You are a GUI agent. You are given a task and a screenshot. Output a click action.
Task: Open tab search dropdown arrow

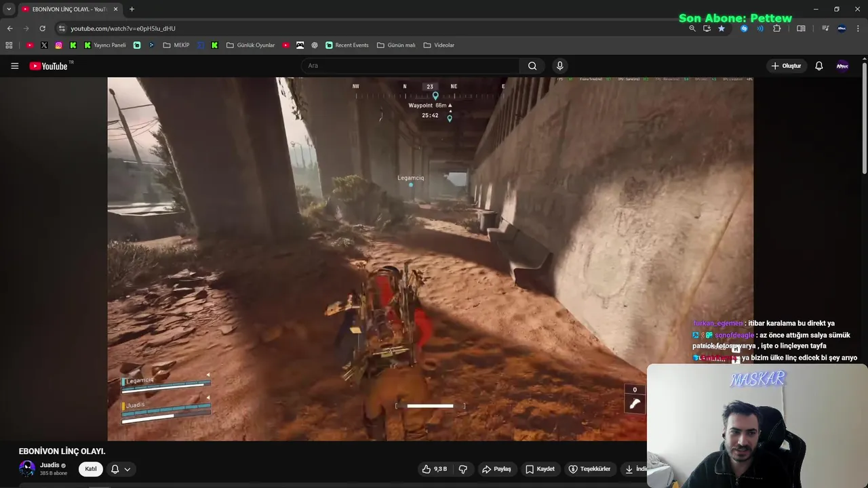(x=9, y=9)
